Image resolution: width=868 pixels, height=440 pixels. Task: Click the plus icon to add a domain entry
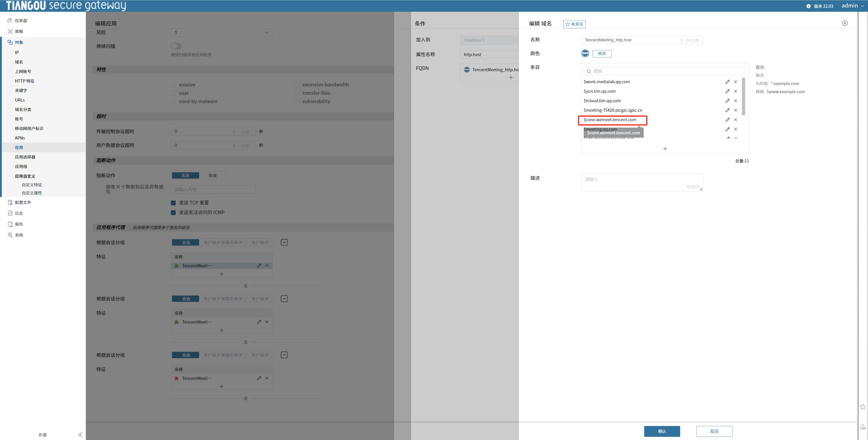point(665,149)
